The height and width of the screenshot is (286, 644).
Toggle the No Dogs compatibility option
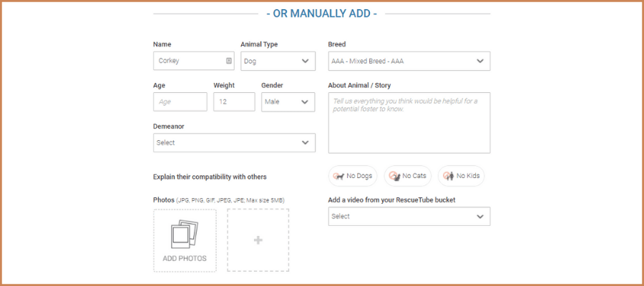(x=353, y=176)
